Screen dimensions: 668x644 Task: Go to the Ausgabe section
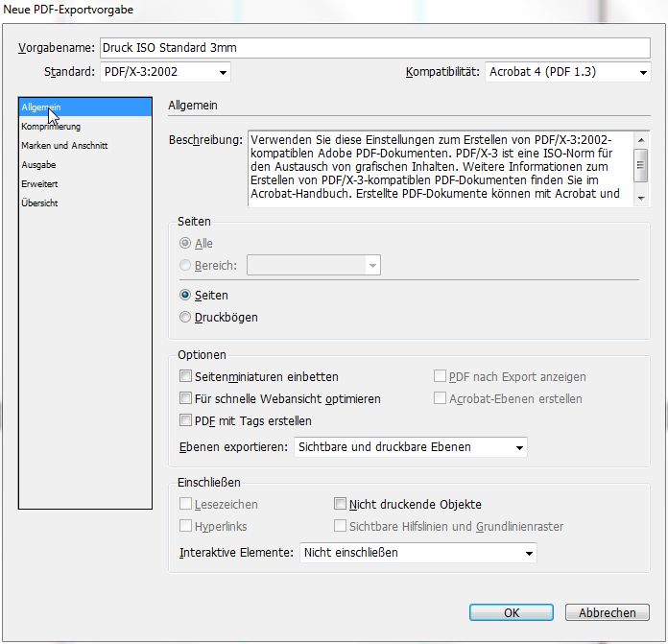coord(38,165)
